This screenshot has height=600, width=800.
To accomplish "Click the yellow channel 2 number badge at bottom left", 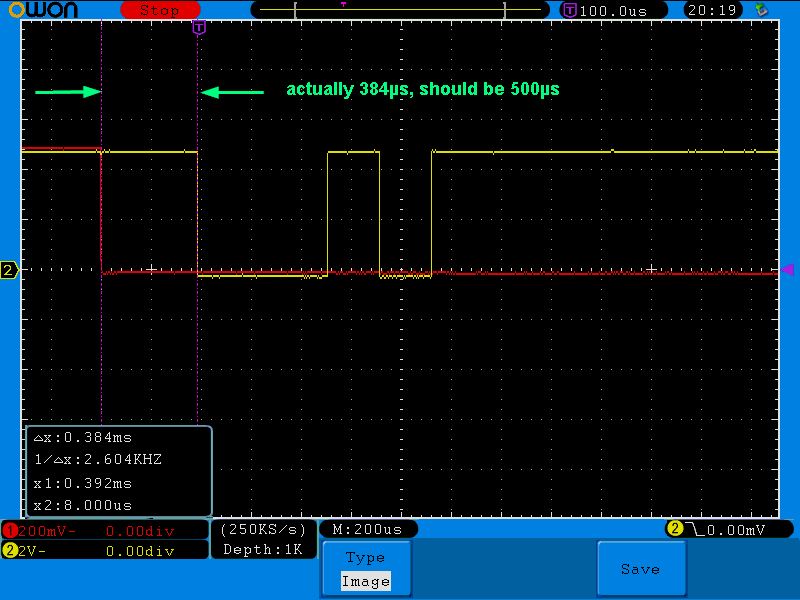I will (x=10, y=551).
